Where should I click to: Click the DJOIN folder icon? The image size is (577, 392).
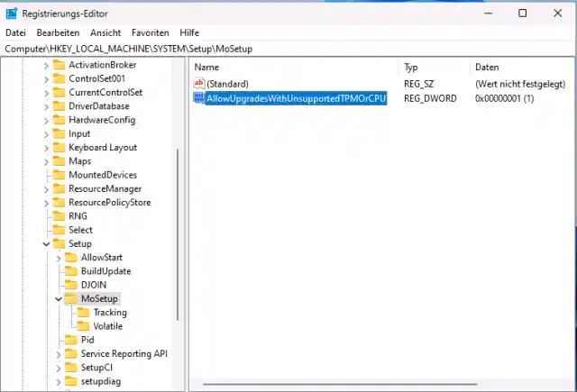coord(71,285)
